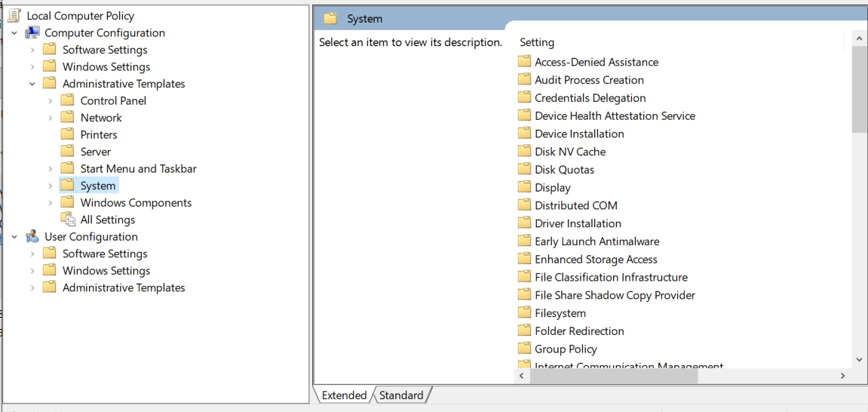Select Administrative Templates under User Configuration
Image resolution: width=868 pixels, height=412 pixels.
(x=124, y=287)
